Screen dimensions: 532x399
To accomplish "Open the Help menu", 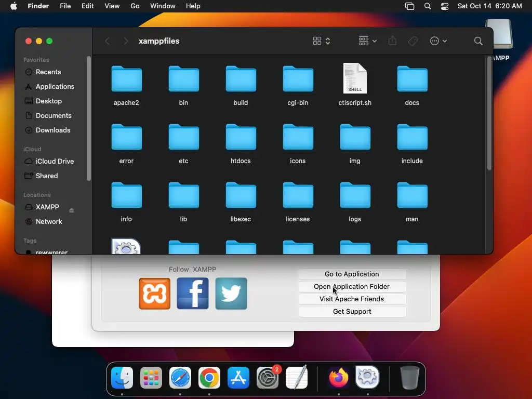I will tap(193, 6).
